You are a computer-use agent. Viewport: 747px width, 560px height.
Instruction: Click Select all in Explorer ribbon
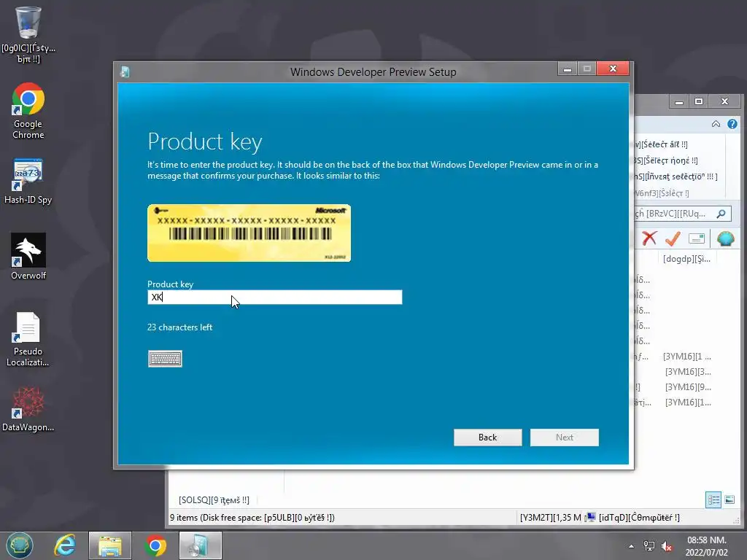661,144
